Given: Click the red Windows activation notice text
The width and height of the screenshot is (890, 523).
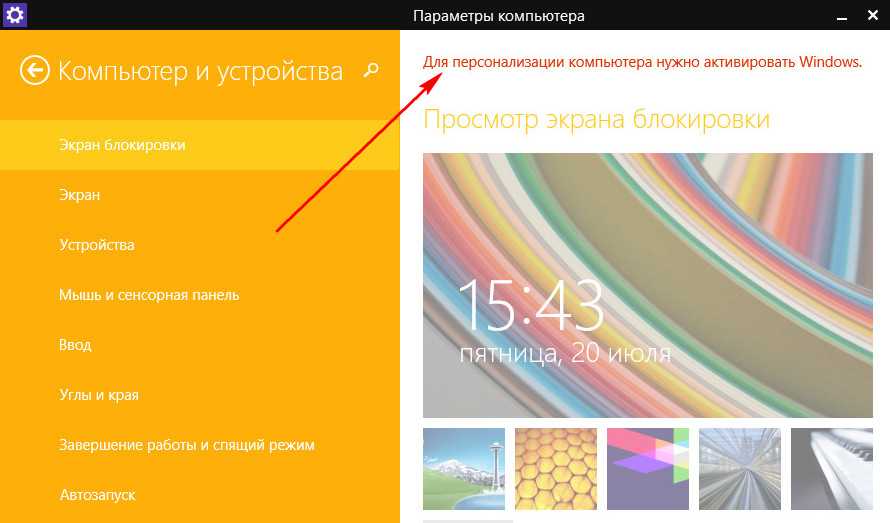Looking at the screenshot, I should pyautogui.click(x=642, y=62).
